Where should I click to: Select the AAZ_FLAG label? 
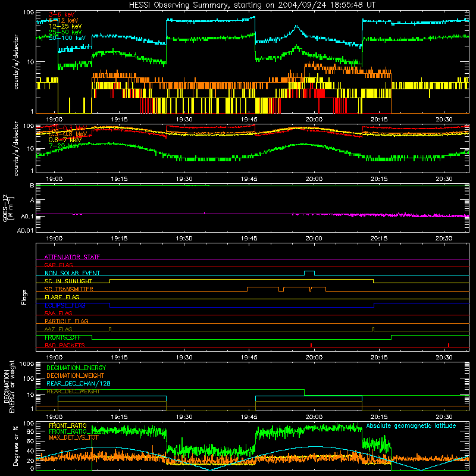click(x=58, y=329)
